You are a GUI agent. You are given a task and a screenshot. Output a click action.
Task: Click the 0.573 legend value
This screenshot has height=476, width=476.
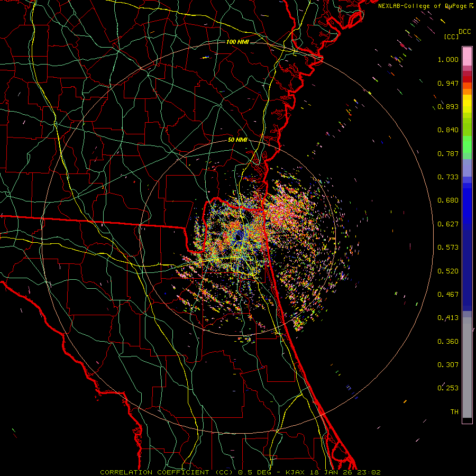click(448, 248)
